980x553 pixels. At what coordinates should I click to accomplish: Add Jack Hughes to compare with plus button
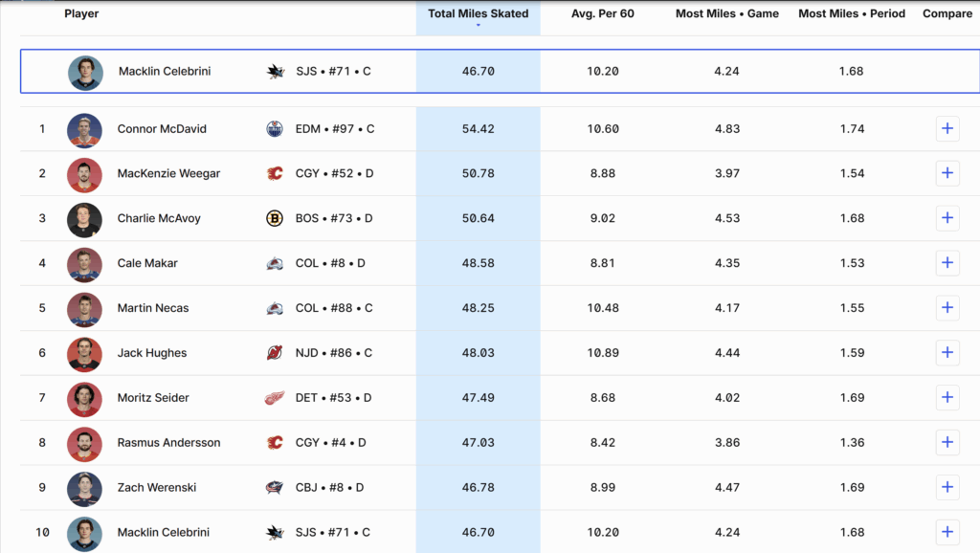(x=947, y=353)
